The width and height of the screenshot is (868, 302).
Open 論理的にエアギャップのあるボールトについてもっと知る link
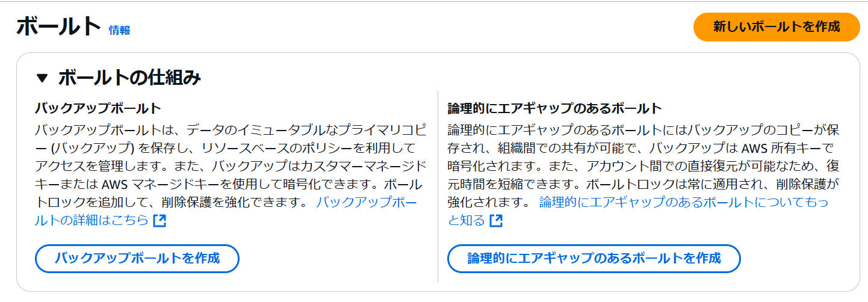click(x=638, y=211)
